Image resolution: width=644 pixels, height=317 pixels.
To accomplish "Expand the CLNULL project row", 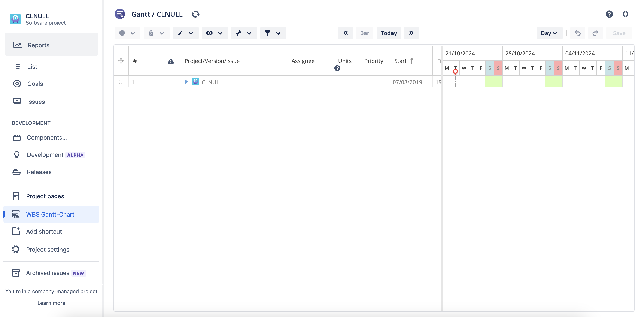I will (x=186, y=82).
